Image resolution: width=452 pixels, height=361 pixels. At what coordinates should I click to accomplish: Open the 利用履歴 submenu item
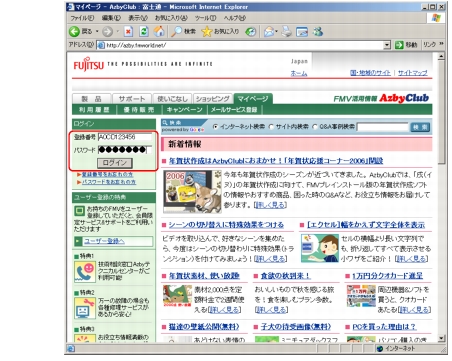tap(94, 110)
